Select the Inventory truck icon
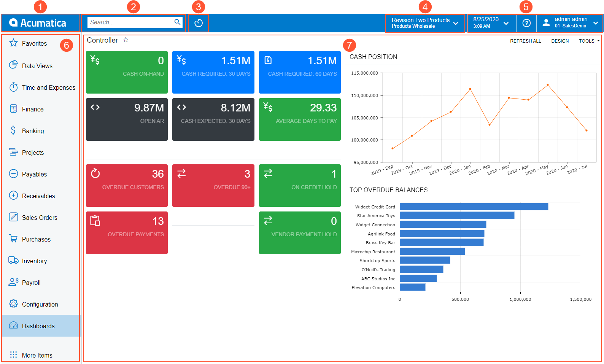 13,261
